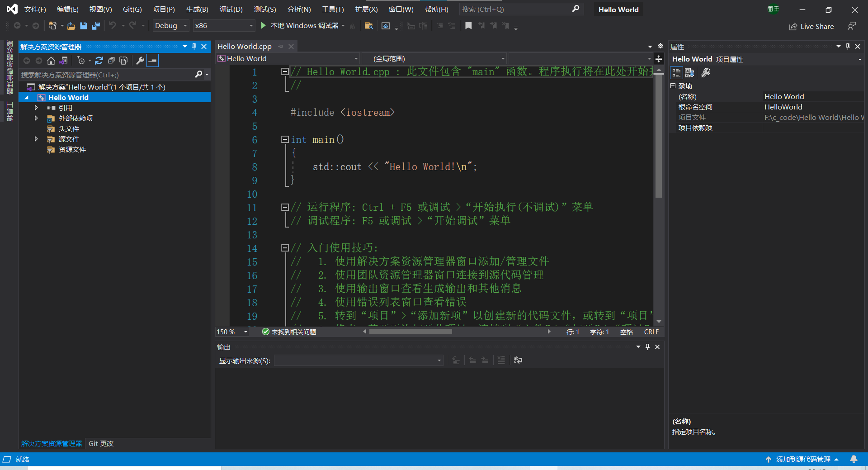Collapse the Hello World project node
Image resolution: width=868 pixels, height=470 pixels.
pos(27,97)
